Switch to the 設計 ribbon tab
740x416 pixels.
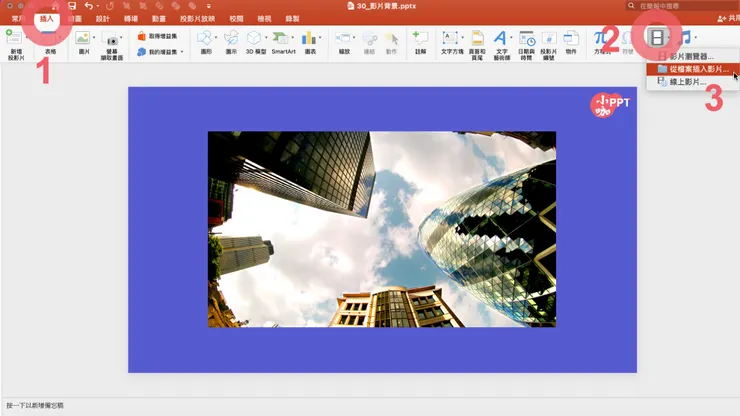pos(102,19)
